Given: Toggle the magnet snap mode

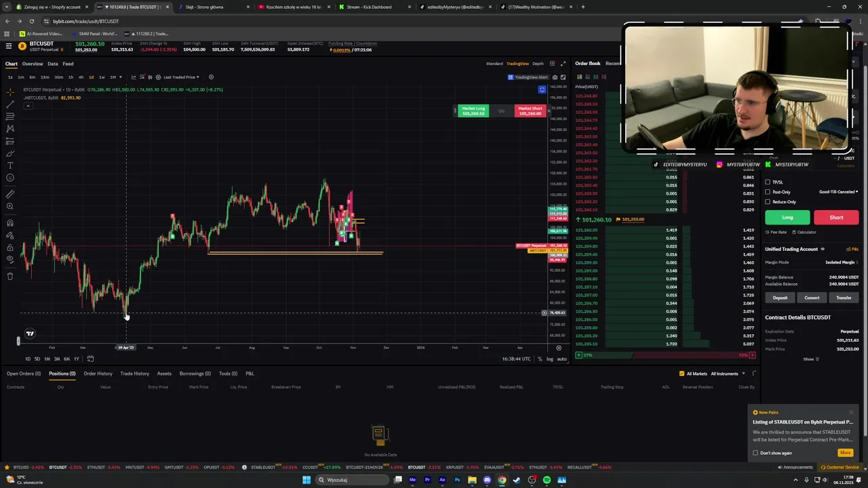Looking at the screenshot, I should pos(10,222).
